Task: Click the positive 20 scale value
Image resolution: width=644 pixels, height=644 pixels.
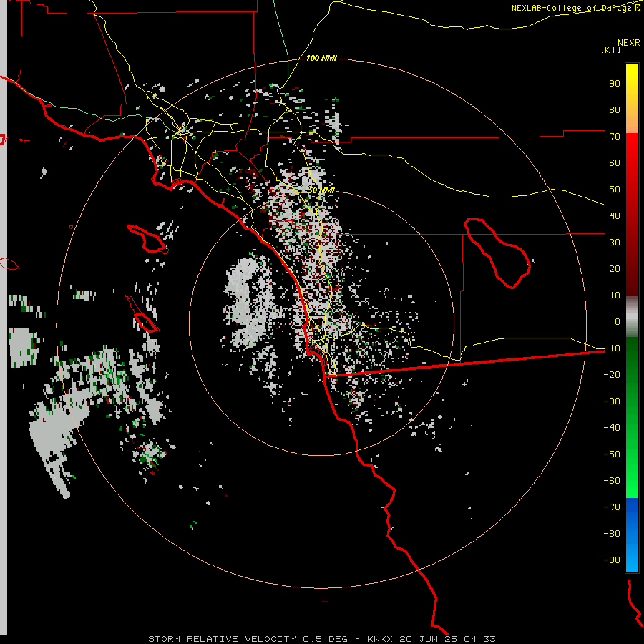Action: (x=615, y=269)
